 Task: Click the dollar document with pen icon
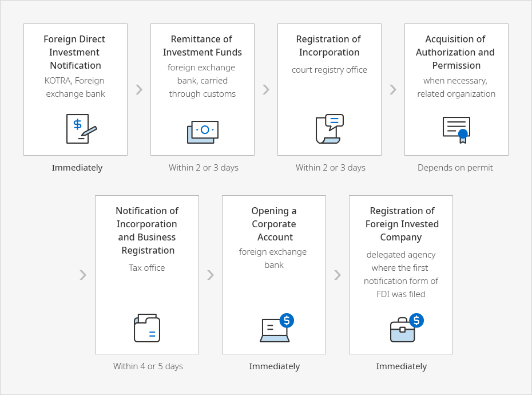(x=81, y=129)
